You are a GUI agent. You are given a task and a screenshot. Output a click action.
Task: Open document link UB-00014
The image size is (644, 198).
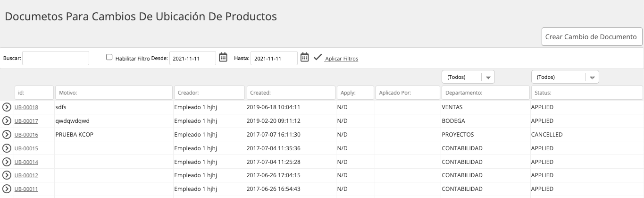pyautogui.click(x=26, y=162)
